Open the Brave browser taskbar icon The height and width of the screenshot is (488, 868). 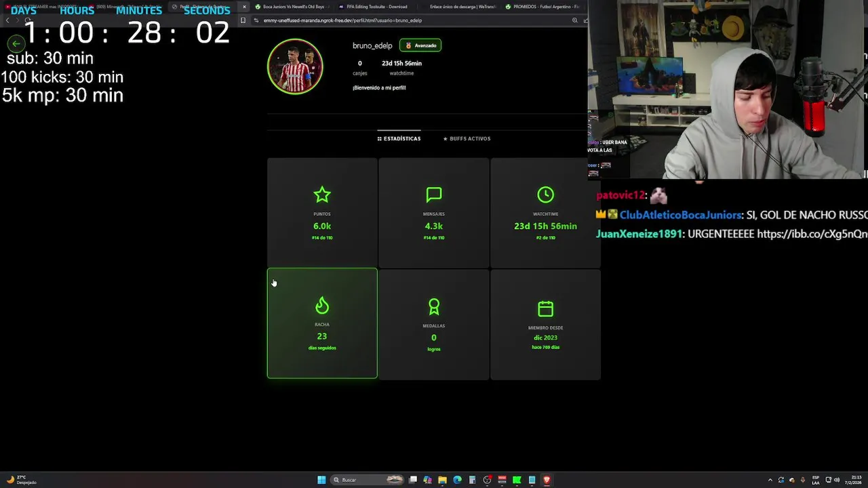click(x=547, y=480)
